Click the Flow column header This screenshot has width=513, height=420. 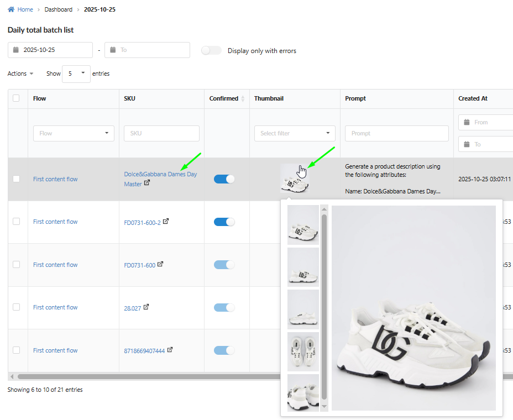click(40, 98)
